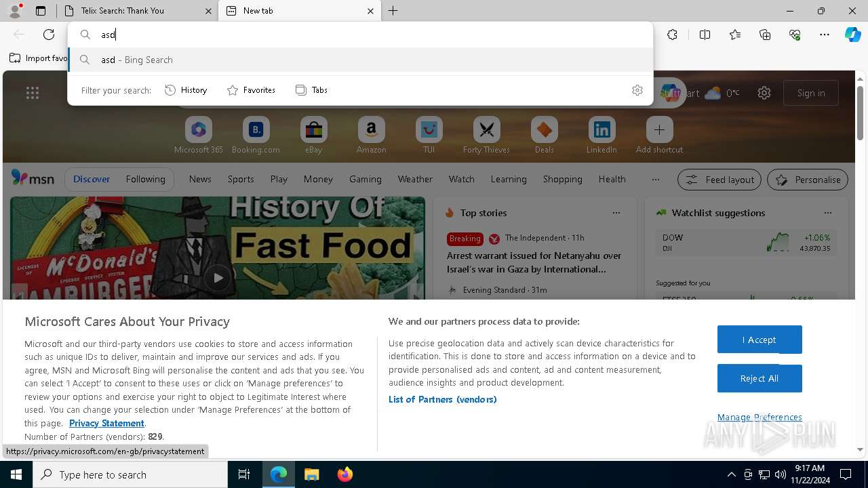Open Windows Start menu
Screen dimensions: 868x488
(16, 474)
